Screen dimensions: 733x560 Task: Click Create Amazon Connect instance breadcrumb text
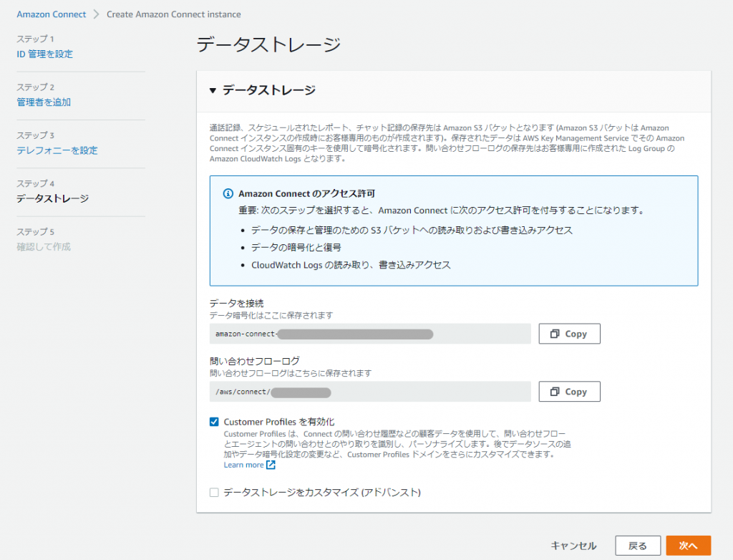174,14
